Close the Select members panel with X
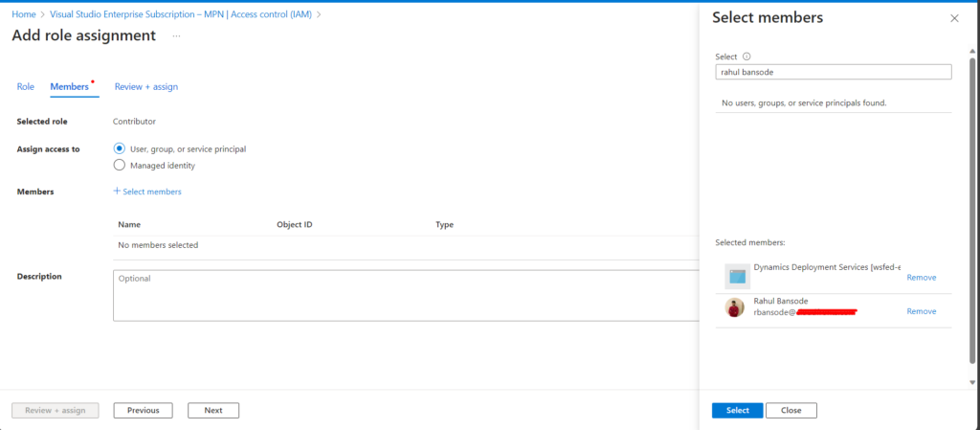The width and height of the screenshot is (980, 430). (x=954, y=18)
